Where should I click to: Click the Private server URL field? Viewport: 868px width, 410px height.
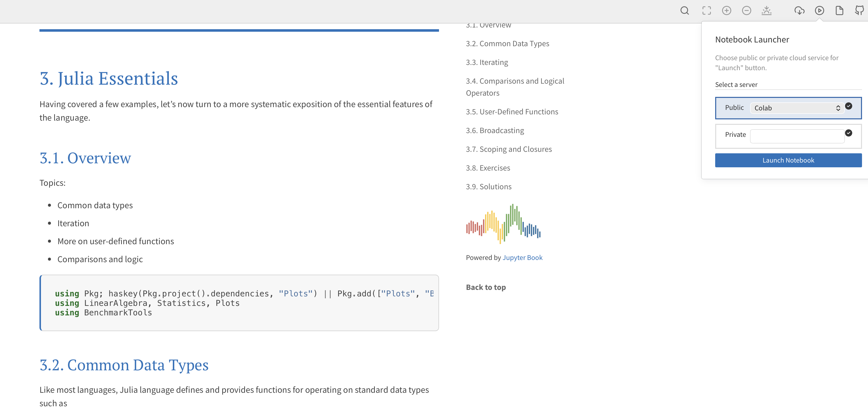point(797,136)
